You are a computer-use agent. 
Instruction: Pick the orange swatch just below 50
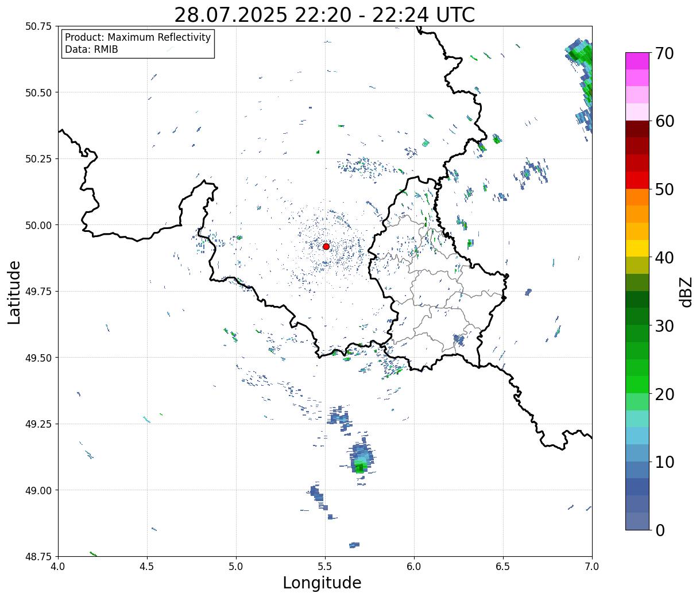tap(637, 197)
